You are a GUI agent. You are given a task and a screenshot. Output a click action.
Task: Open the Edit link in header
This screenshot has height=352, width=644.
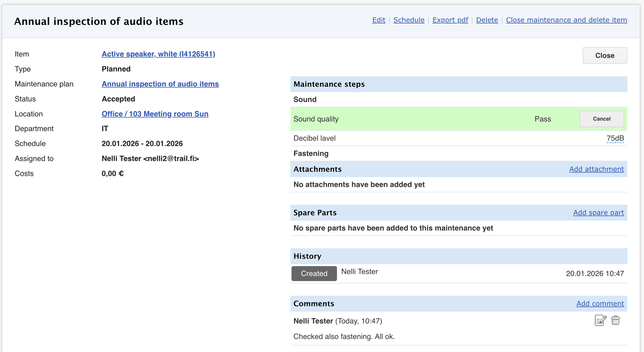(x=378, y=20)
